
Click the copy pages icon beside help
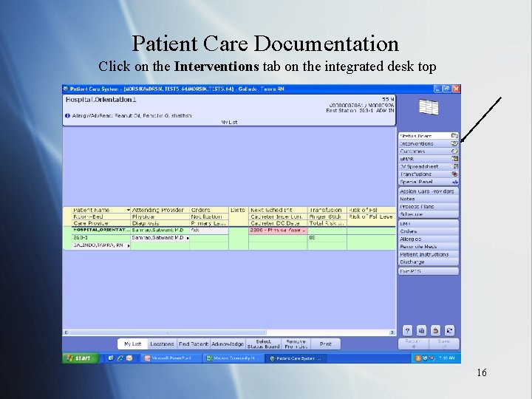coord(421,330)
